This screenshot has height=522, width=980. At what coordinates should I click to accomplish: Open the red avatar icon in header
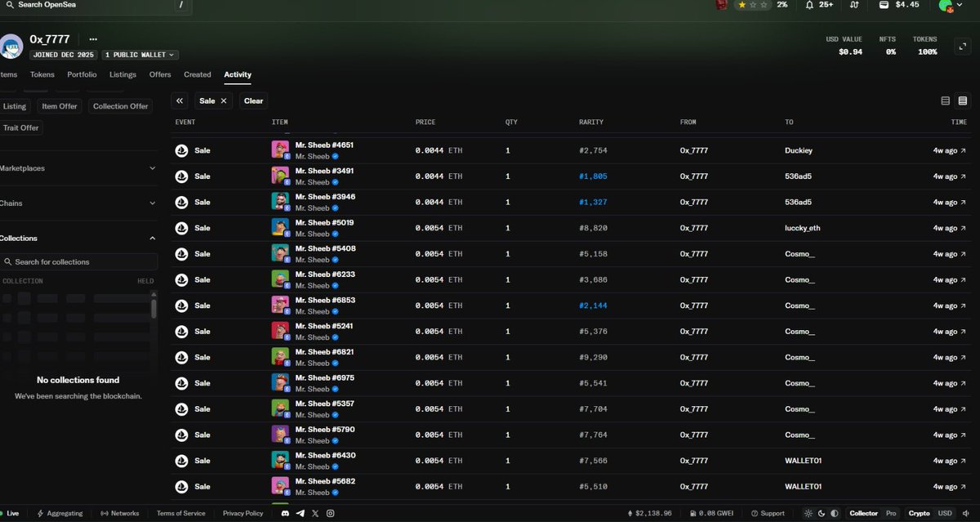[722, 5]
